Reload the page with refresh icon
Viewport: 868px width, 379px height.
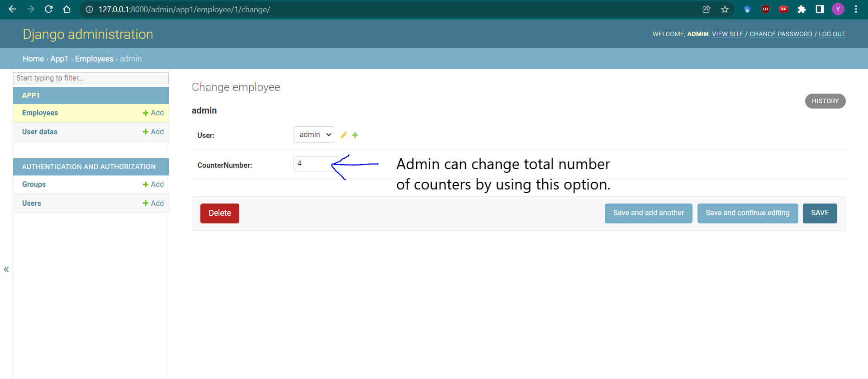pyautogui.click(x=49, y=9)
